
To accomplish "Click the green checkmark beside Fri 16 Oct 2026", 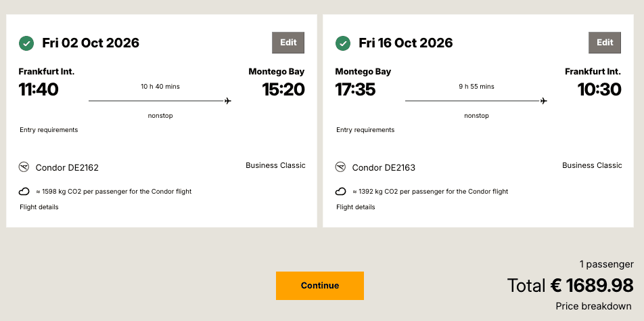I will [x=343, y=43].
